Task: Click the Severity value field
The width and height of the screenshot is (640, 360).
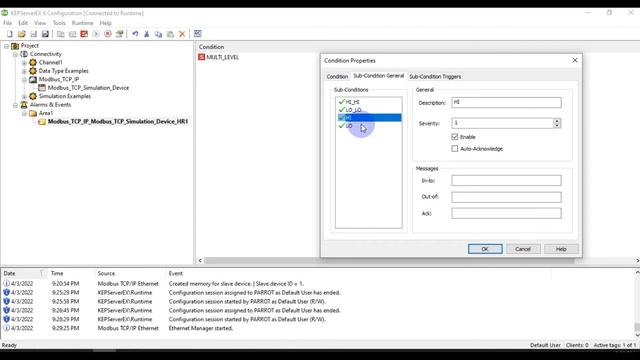Action: click(x=502, y=123)
